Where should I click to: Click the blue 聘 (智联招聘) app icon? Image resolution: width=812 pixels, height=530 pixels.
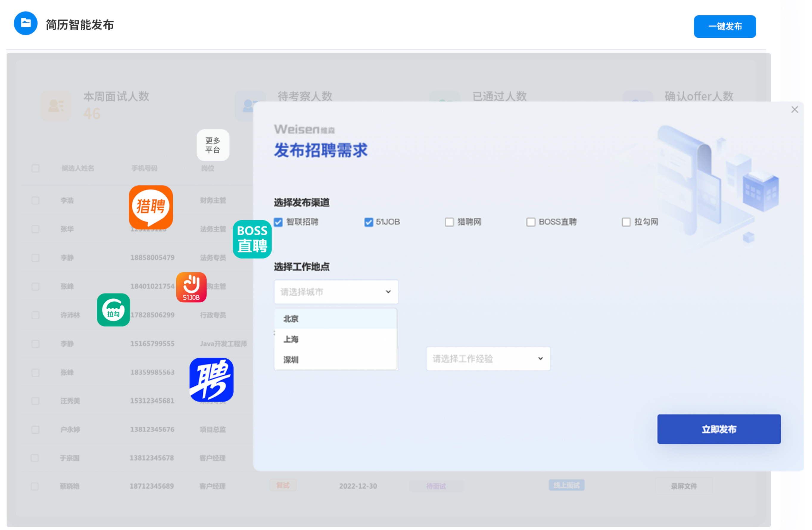pos(211,380)
